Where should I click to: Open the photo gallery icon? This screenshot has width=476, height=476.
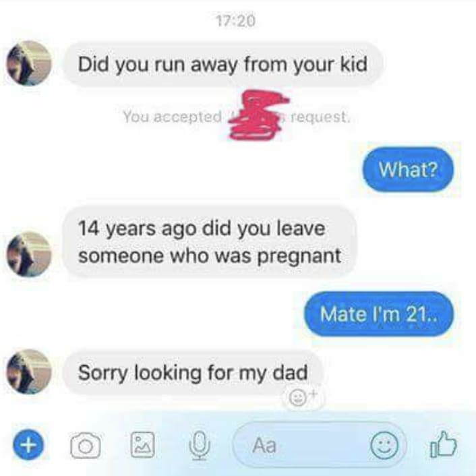pyautogui.click(x=142, y=445)
